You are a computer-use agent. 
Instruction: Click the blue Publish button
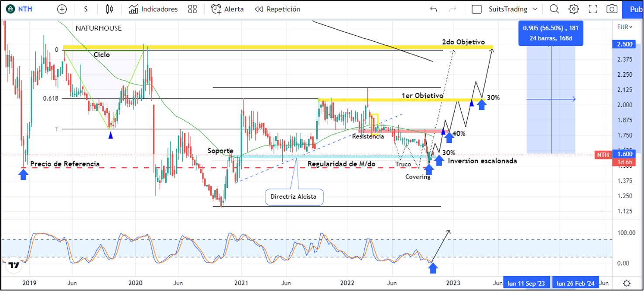click(x=635, y=9)
